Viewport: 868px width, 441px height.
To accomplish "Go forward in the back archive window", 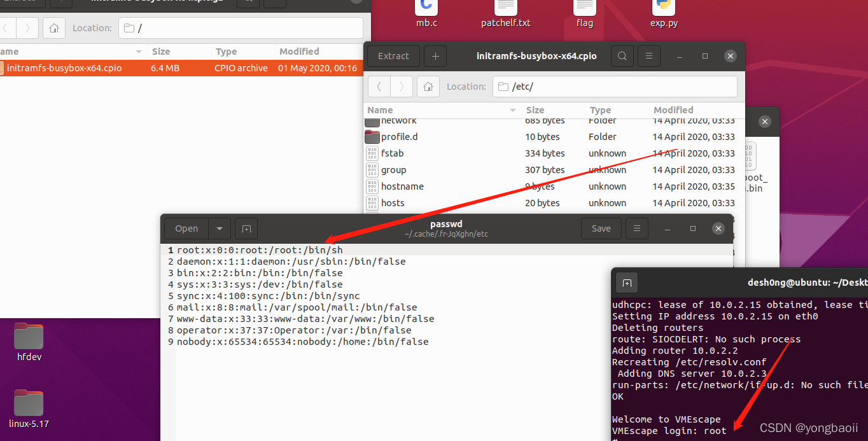I will (27, 28).
